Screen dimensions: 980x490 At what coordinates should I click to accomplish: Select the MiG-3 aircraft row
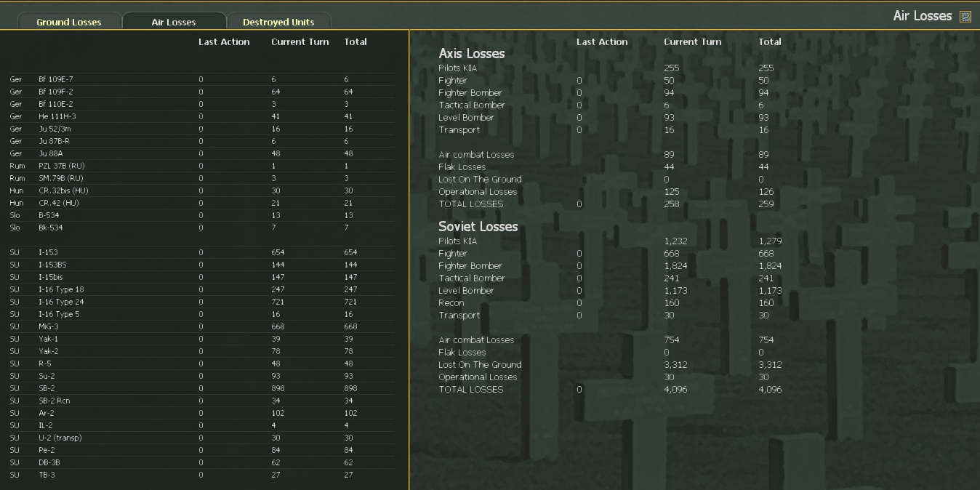(49, 326)
